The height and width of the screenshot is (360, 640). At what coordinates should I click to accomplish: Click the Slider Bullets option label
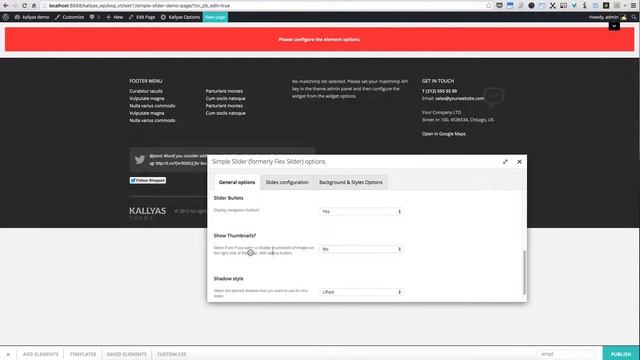(x=228, y=198)
